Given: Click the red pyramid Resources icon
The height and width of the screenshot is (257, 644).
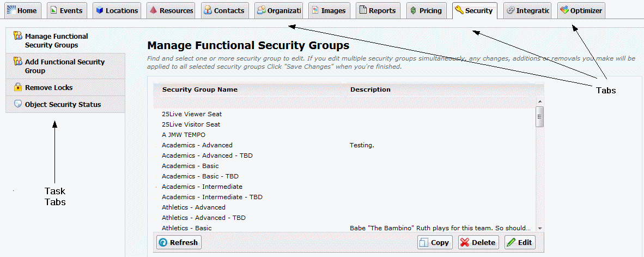Looking at the screenshot, I should click(x=153, y=10).
